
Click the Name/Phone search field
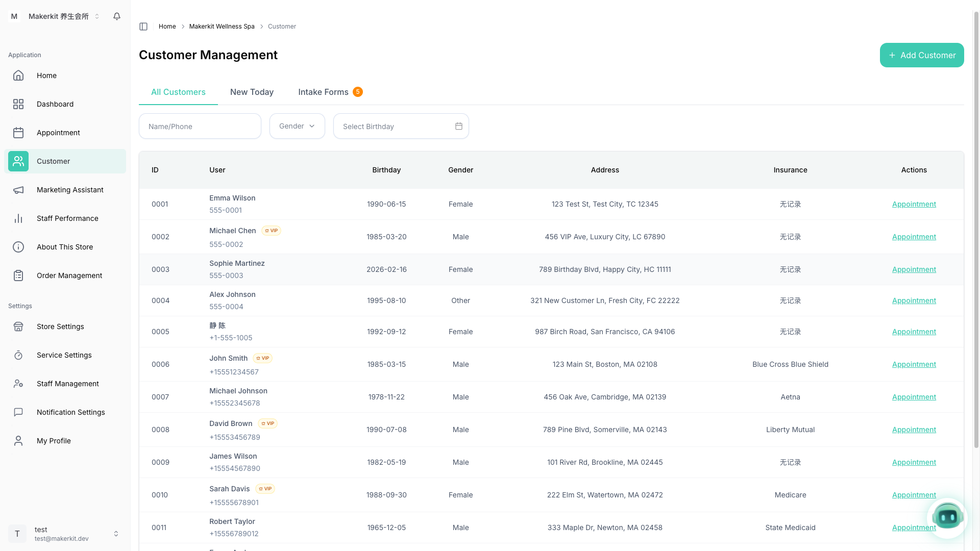[200, 126]
